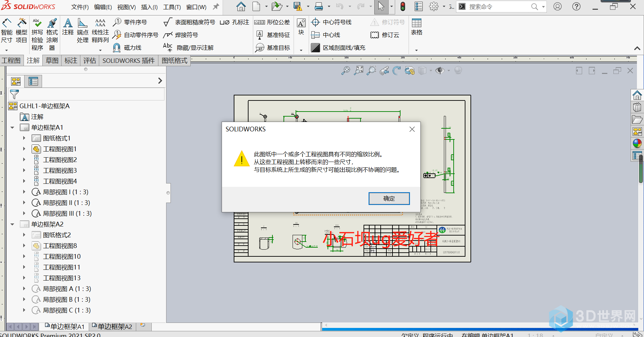Image resolution: width=644 pixels, height=337 pixels.
Task: Click the Home icon in title bar
Action: click(x=241, y=6)
